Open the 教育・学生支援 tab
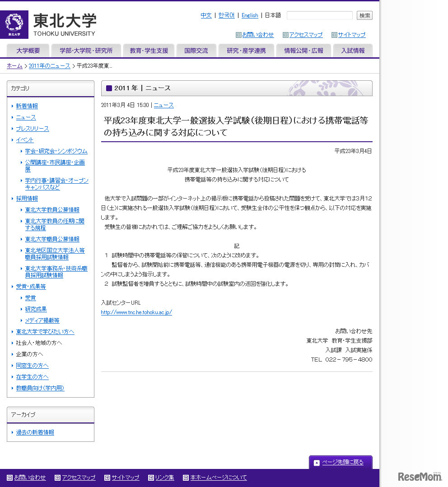This screenshot has width=448, height=487. pyautogui.click(x=149, y=51)
